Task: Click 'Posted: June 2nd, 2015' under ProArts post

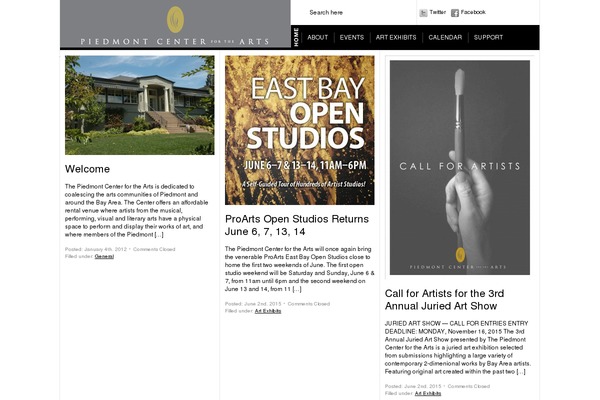Action: (253, 304)
